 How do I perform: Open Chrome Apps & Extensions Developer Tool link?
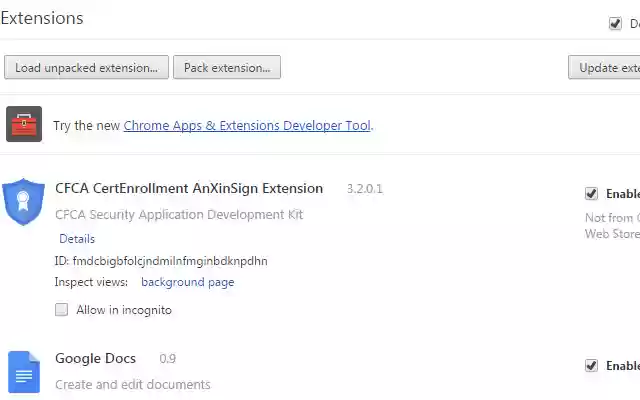(x=247, y=125)
